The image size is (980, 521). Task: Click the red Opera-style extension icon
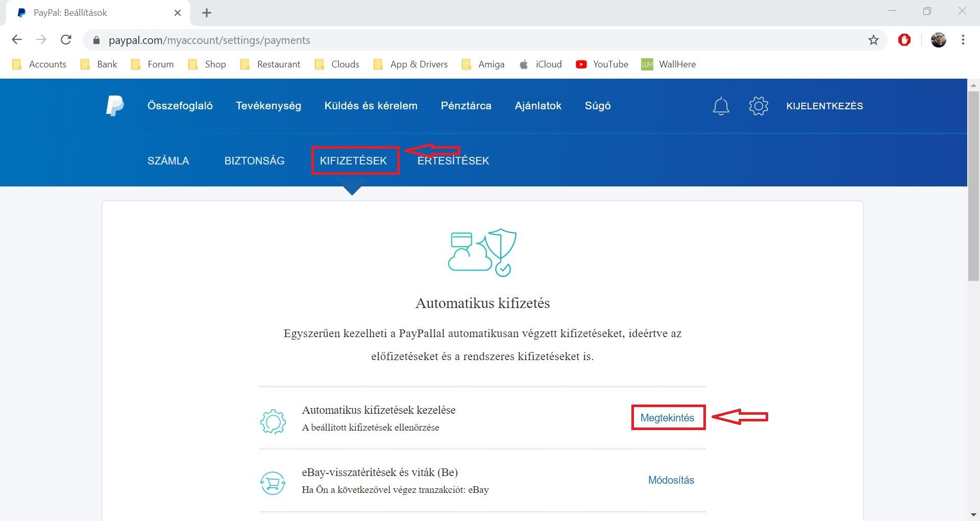[x=904, y=40]
